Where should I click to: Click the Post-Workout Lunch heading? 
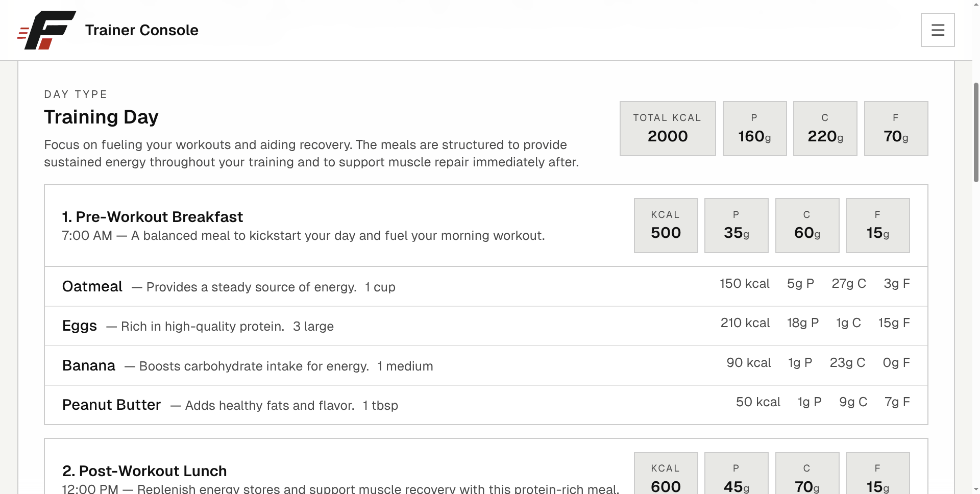click(x=144, y=471)
